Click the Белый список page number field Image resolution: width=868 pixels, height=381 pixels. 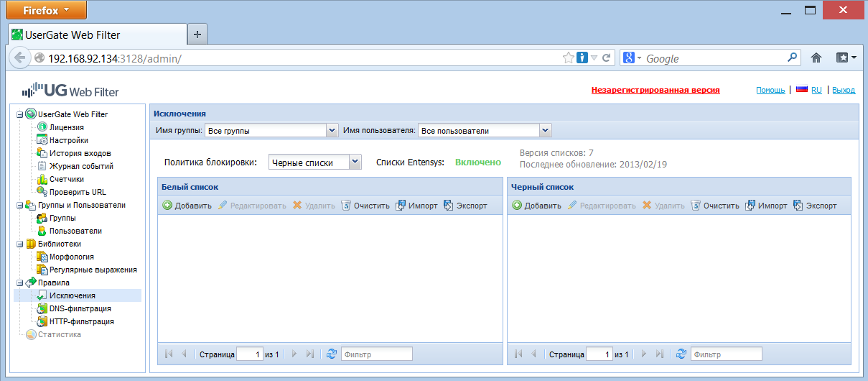[x=250, y=354]
